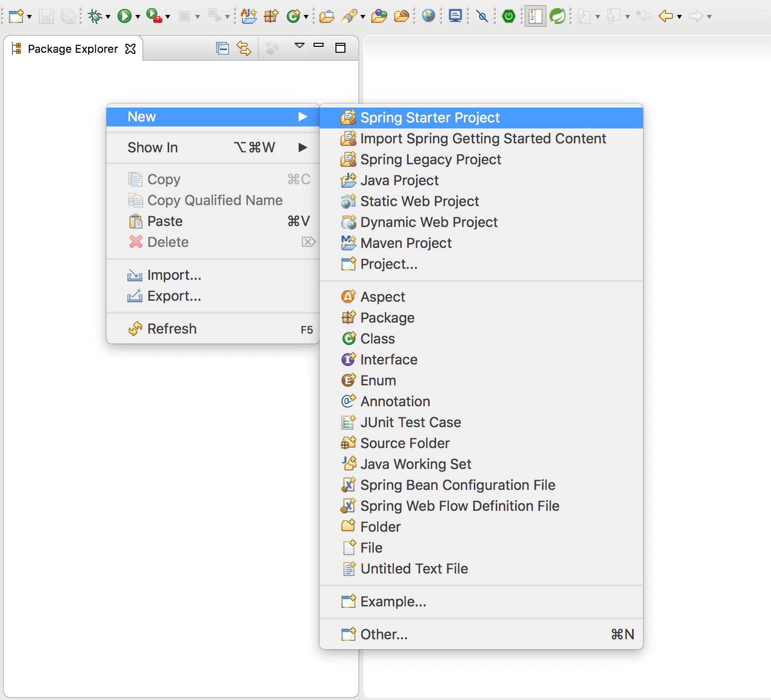Click the Search flashlight toolbar icon
Screen dimensions: 771x700
coord(350,16)
